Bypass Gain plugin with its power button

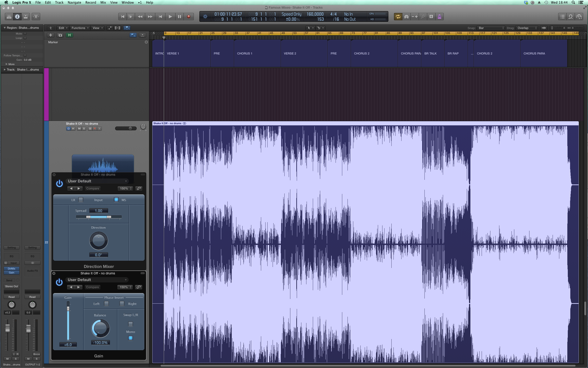point(59,282)
